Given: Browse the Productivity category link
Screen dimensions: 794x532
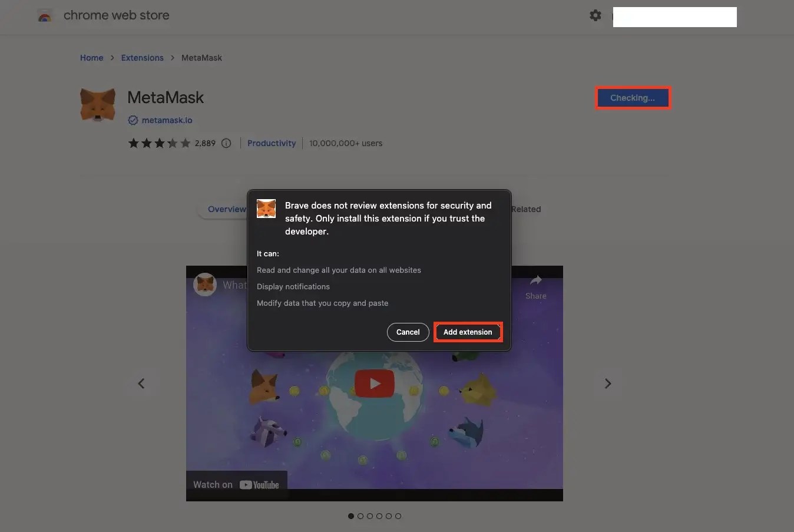Looking at the screenshot, I should (x=272, y=143).
